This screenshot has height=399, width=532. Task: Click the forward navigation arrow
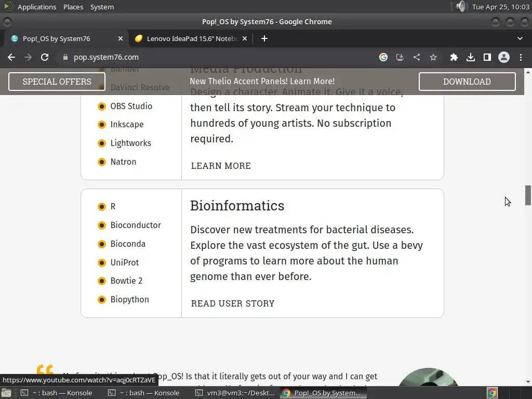click(28, 57)
